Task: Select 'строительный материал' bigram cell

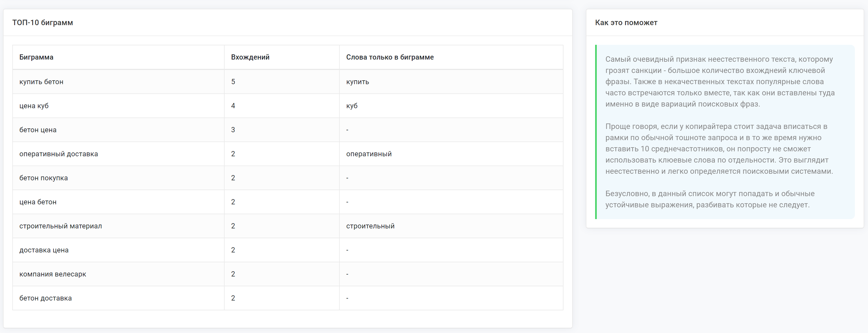Action: pyautogui.click(x=61, y=226)
